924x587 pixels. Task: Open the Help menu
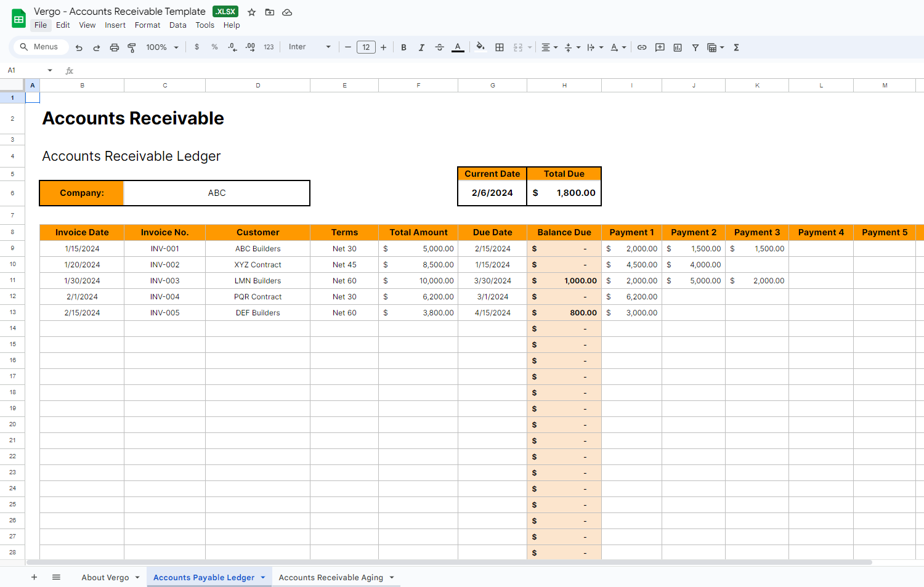coord(232,25)
